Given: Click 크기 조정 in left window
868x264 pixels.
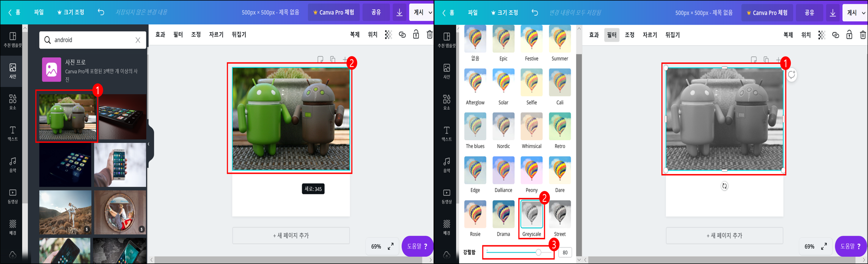Looking at the screenshot, I should [71, 12].
